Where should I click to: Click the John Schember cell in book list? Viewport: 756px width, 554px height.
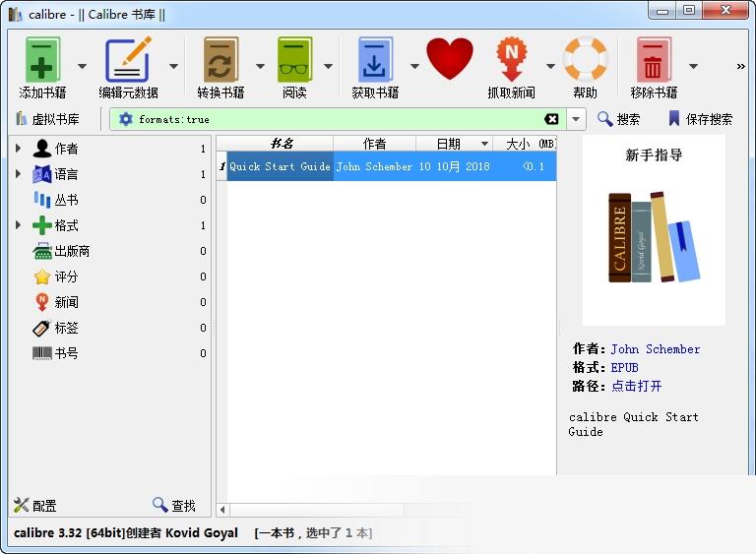pyautogui.click(x=375, y=166)
